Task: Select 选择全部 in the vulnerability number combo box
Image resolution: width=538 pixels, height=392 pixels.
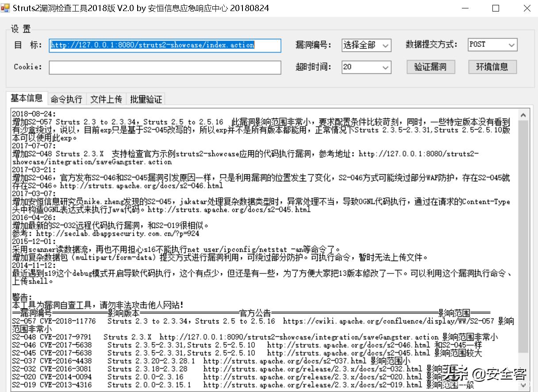Action: point(363,45)
